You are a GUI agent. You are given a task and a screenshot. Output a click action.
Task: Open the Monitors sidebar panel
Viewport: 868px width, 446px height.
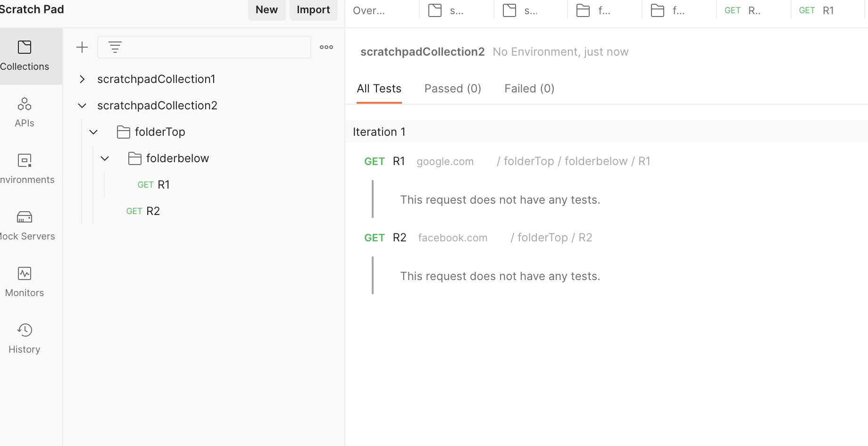tap(24, 281)
